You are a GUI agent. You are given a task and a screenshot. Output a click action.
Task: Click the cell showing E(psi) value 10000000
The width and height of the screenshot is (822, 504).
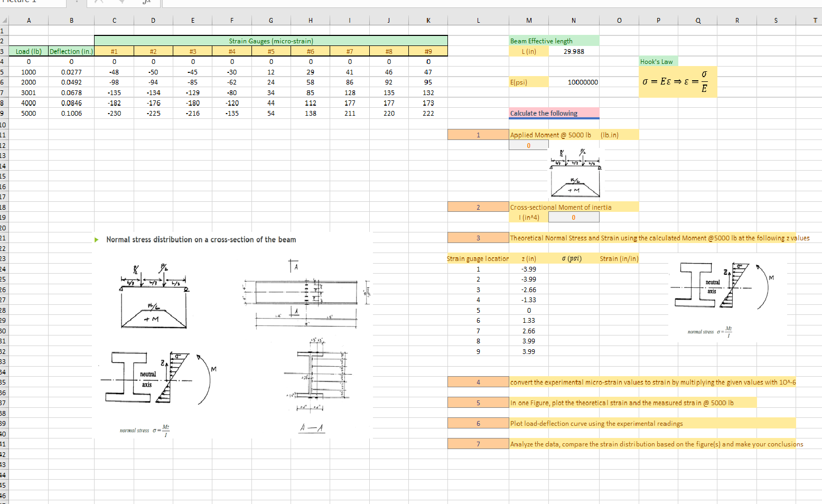point(574,82)
